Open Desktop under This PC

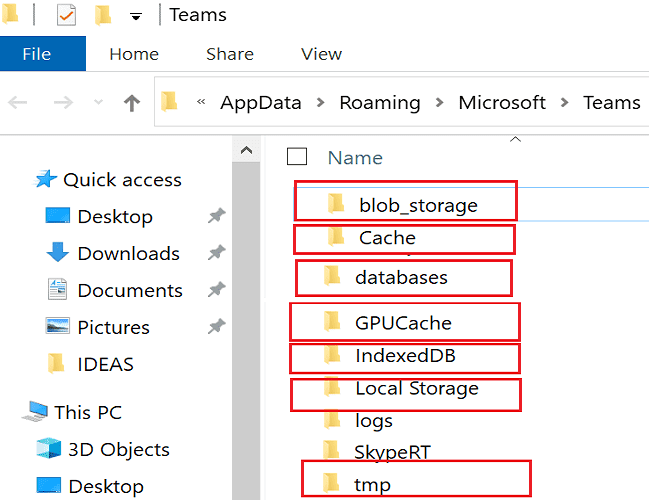point(106,486)
